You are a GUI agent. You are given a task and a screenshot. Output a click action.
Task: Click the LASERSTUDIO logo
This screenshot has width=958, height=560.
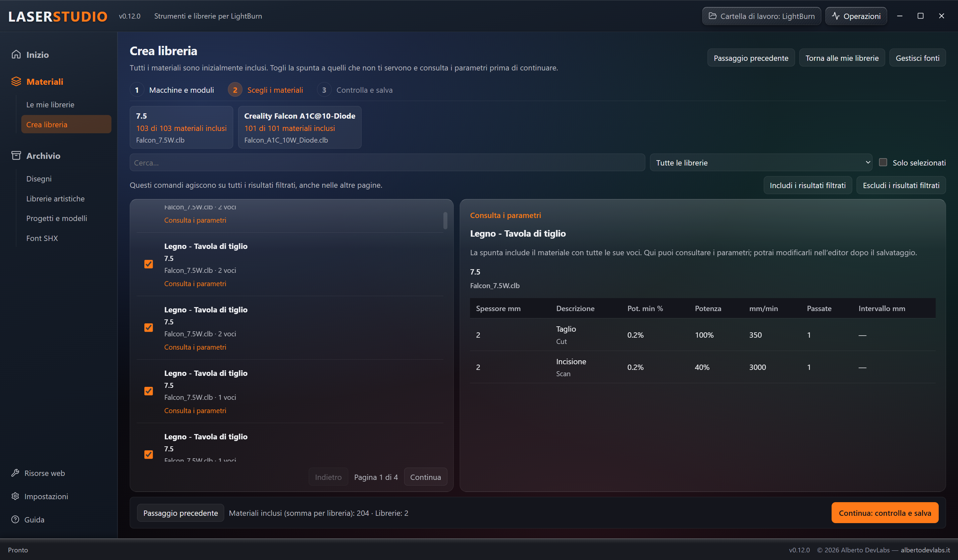58,16
